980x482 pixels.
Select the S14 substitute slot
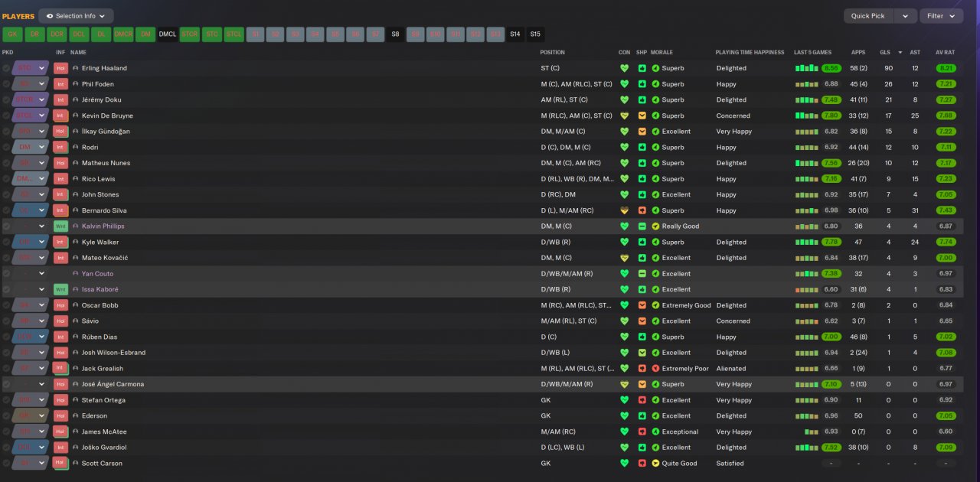(x=515, y=34)
